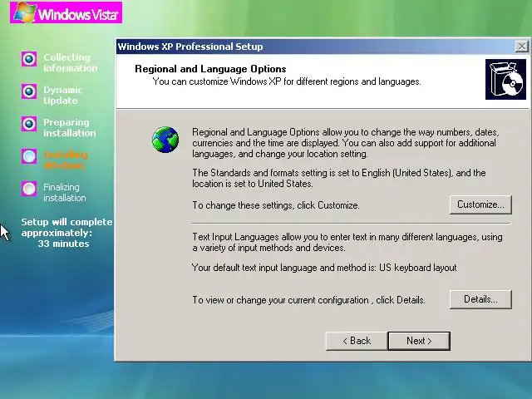
Task: Select the Dynamic Update step bullet
Action: (x=29, y=91)
